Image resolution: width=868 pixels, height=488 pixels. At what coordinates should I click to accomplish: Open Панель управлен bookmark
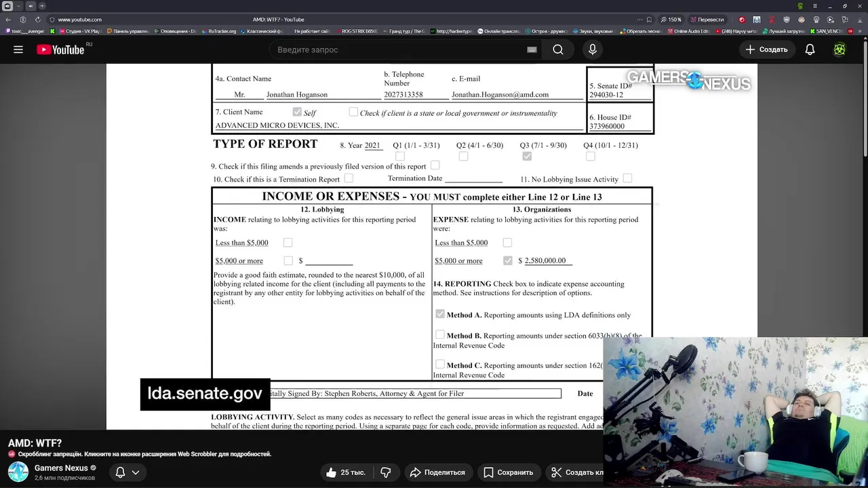point(127,31)
